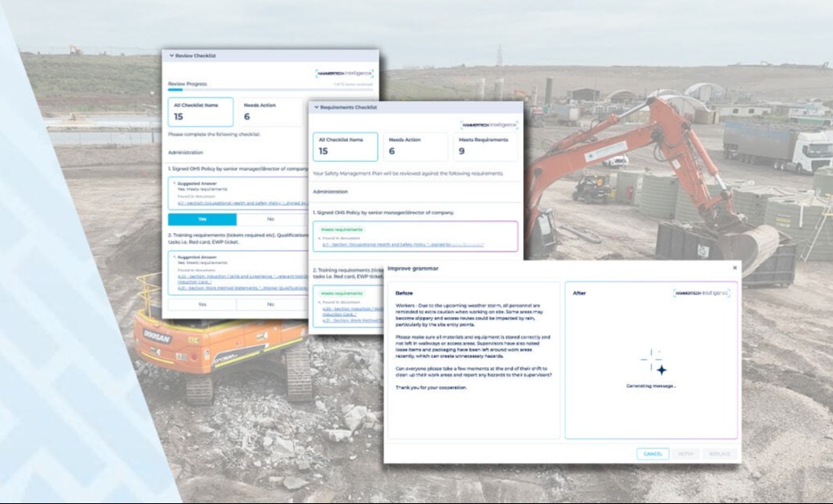The width and height of the screenshot is (833, 504).
Task: Click 'Administration' heading in Review Checklist
Action: click(x=186, y=152)
